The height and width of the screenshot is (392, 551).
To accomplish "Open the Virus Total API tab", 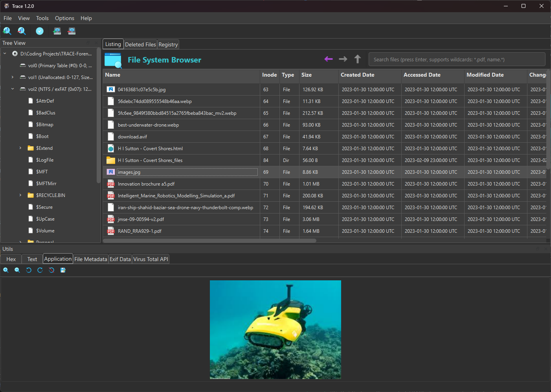I will 151,259.
